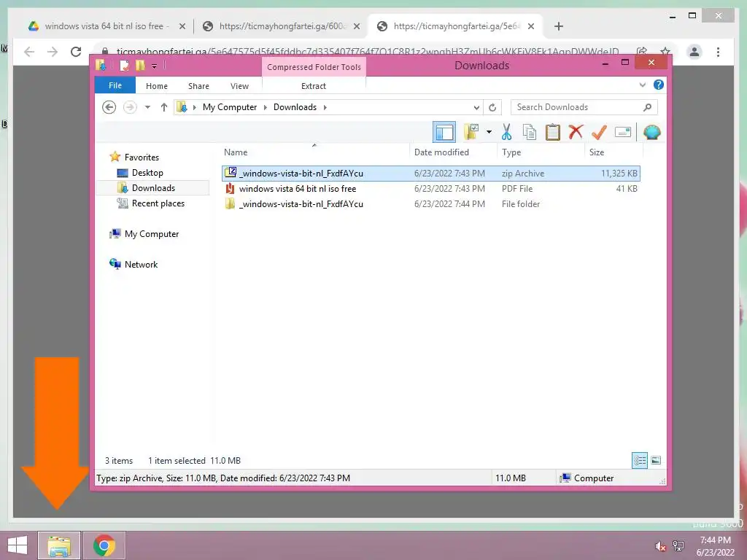Open Chrome from the taskbar
Image resolution: width=747 pixels, height=560 pixels.
pos(104,545)
